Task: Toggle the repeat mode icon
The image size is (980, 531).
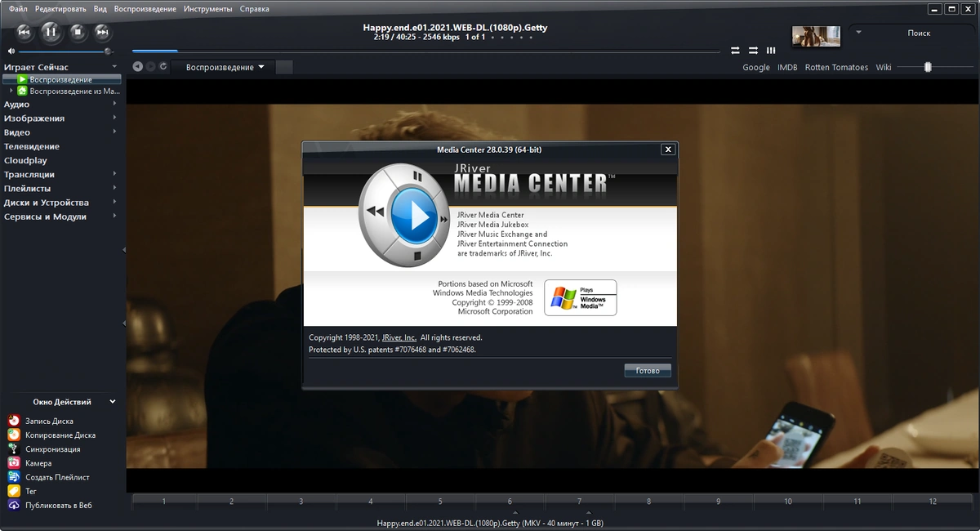Action: (735, 50)
